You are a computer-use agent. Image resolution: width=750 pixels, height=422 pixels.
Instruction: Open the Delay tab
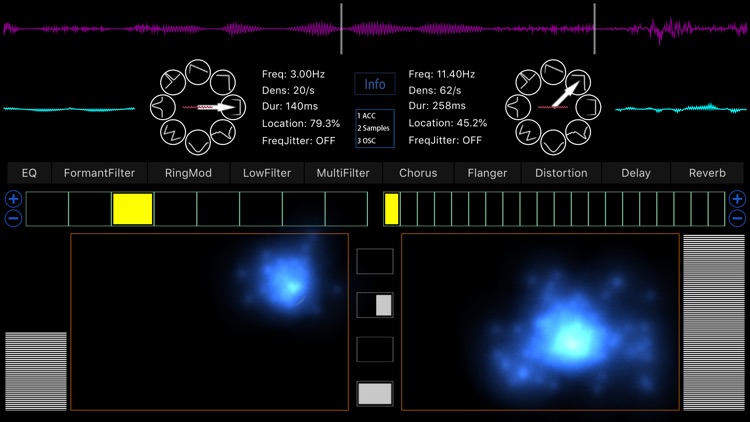[636, 173]
